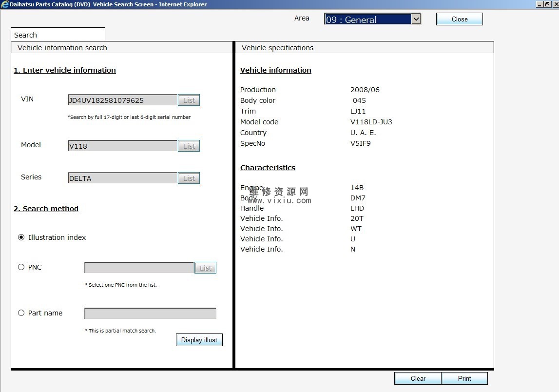This screenshot has width=559, height=392.
Task: Open the Series List button
Action: [189, 178]
